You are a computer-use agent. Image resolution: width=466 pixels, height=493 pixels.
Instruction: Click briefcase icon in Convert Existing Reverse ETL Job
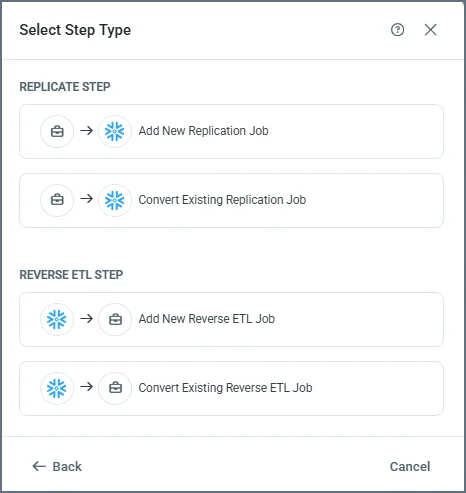pyautogui.click(x=115, y=388)
